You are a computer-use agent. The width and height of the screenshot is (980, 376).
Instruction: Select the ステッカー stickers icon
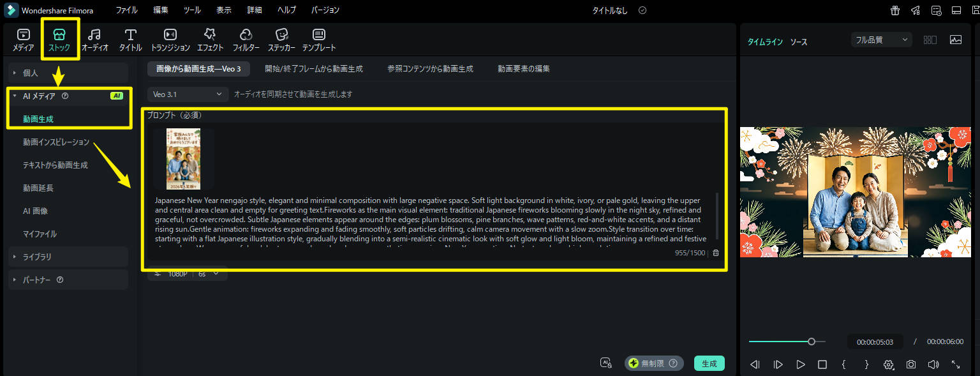[x=281, y=39]
